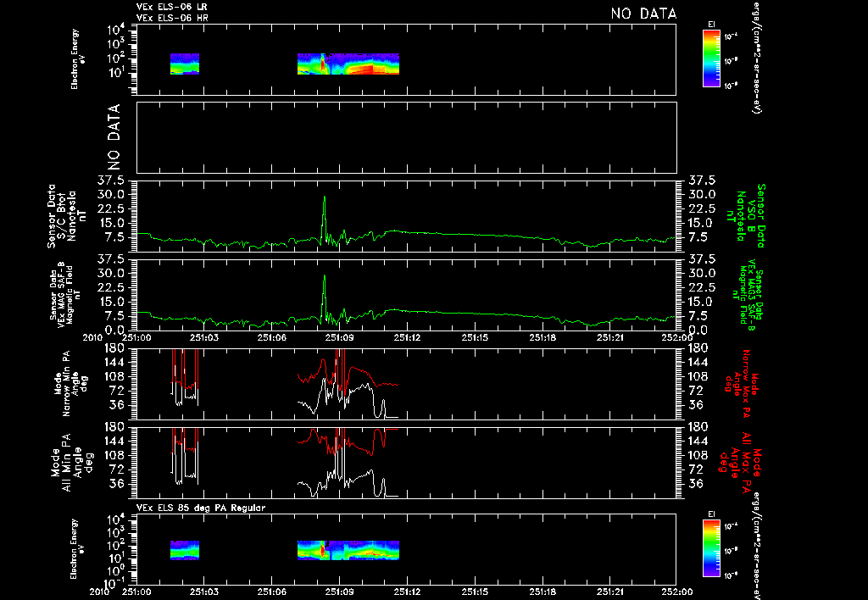868x600 pixels.
Task: Select the 'VEx ELS-06 HR' title text
Action: 172,18
